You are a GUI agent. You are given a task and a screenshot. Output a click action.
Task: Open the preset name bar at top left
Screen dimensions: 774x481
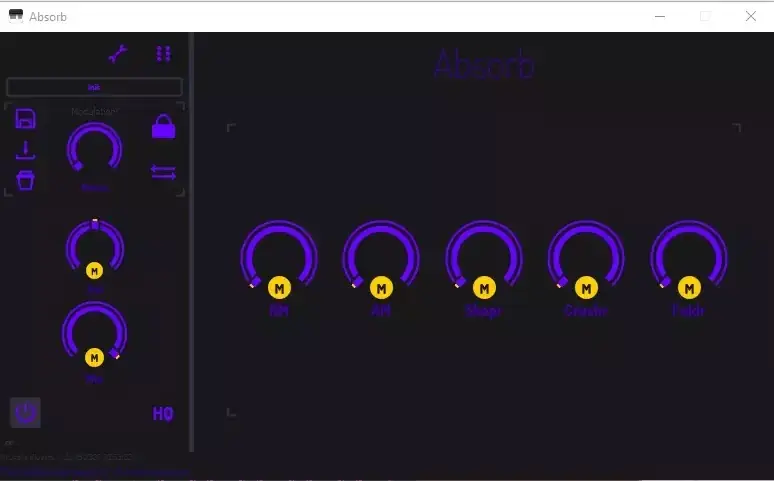(x=94, y=87)
